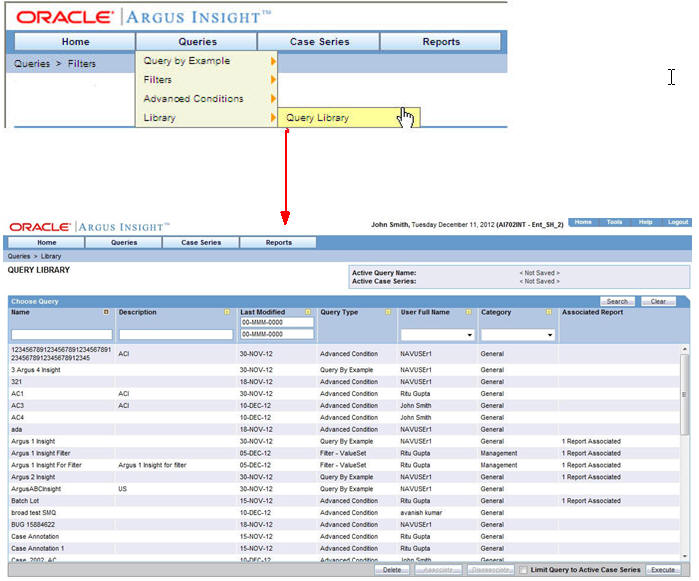The image size is (699, 581).
Task: Click small Home link in top right
Action: pos(583,222)
